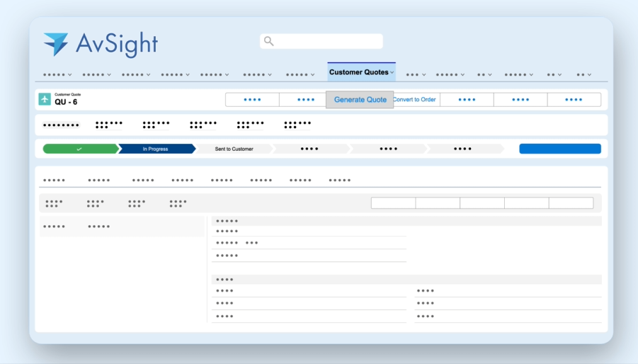Expand the Customer Quotes tab chevron

click(x=392, y=73)
